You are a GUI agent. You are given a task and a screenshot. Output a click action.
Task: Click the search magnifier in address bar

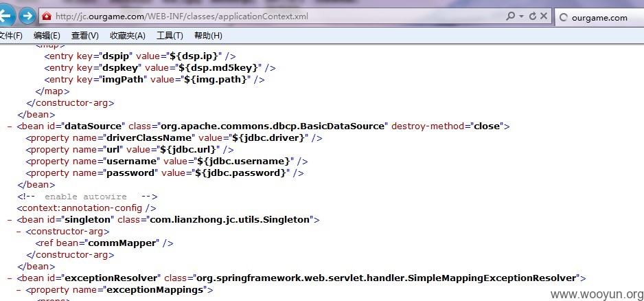pos(510,16)
